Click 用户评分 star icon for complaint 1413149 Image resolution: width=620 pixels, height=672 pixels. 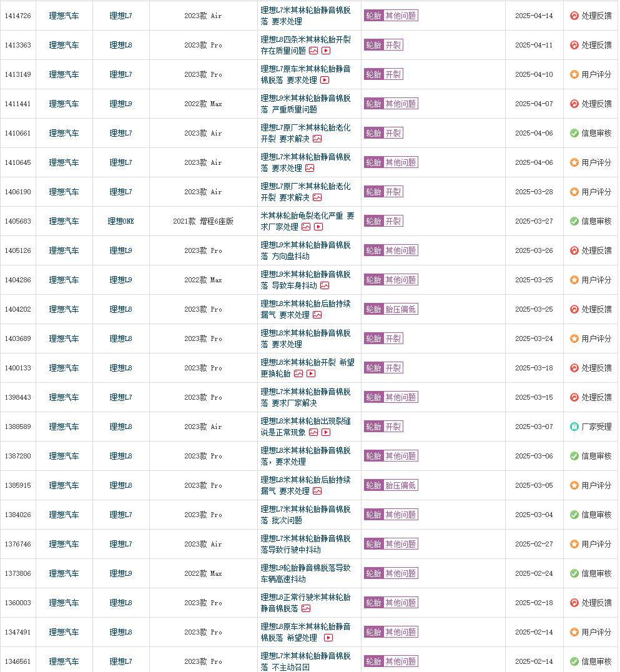tap(574, 74)
